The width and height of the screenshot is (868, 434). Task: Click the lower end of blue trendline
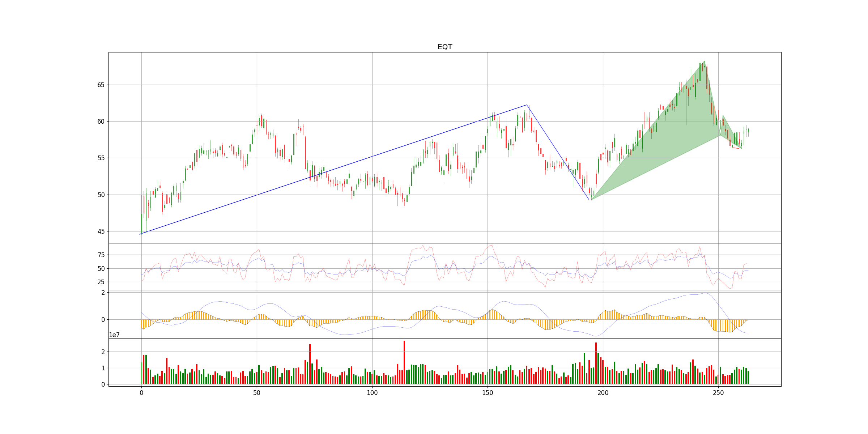140,234
